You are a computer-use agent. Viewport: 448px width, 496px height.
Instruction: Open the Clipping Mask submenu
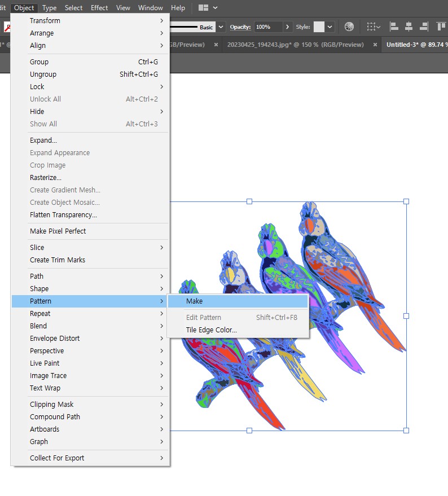90,404
